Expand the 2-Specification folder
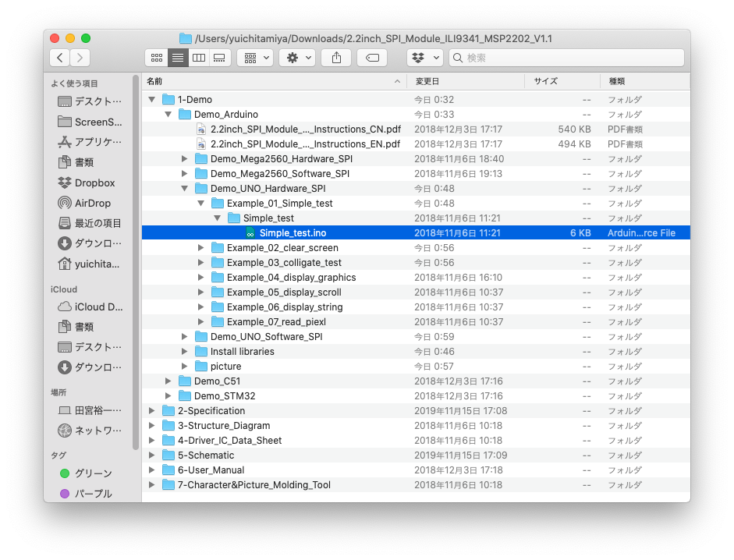 (151, 410)
